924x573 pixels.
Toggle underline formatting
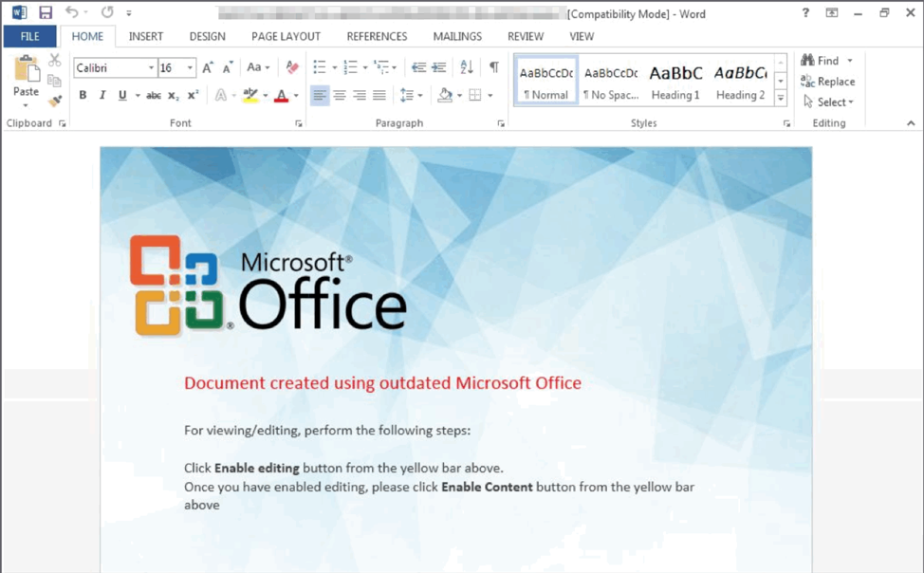click(122, 95)
